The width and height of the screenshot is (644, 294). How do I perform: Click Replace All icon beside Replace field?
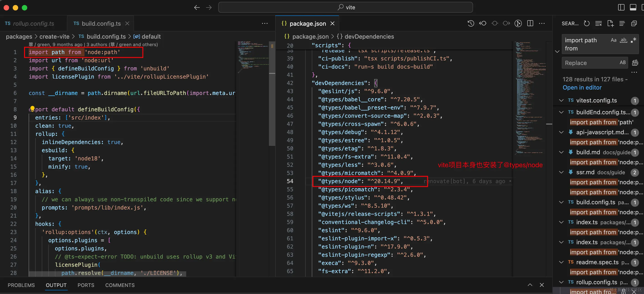pyautogui.click(x=635, y=63)
